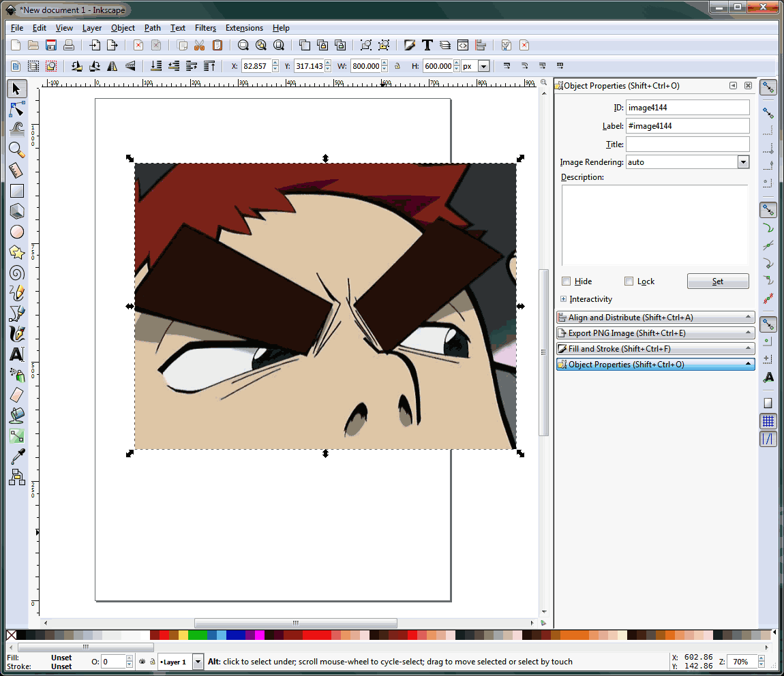Open the File menu

pos(17,28)
